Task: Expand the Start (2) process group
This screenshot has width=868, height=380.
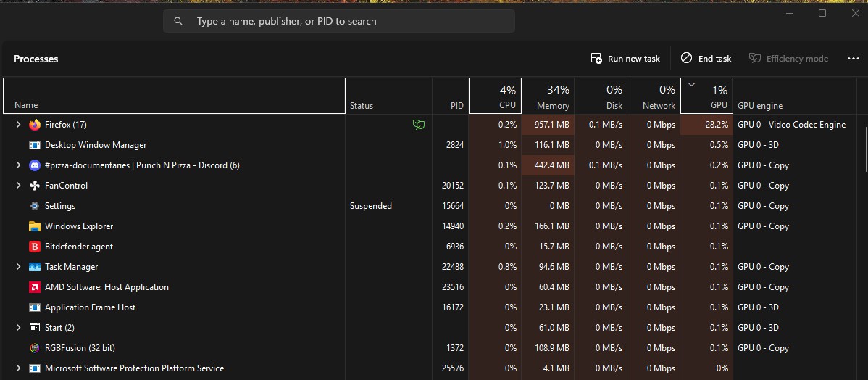Action: tap(18, 328)
